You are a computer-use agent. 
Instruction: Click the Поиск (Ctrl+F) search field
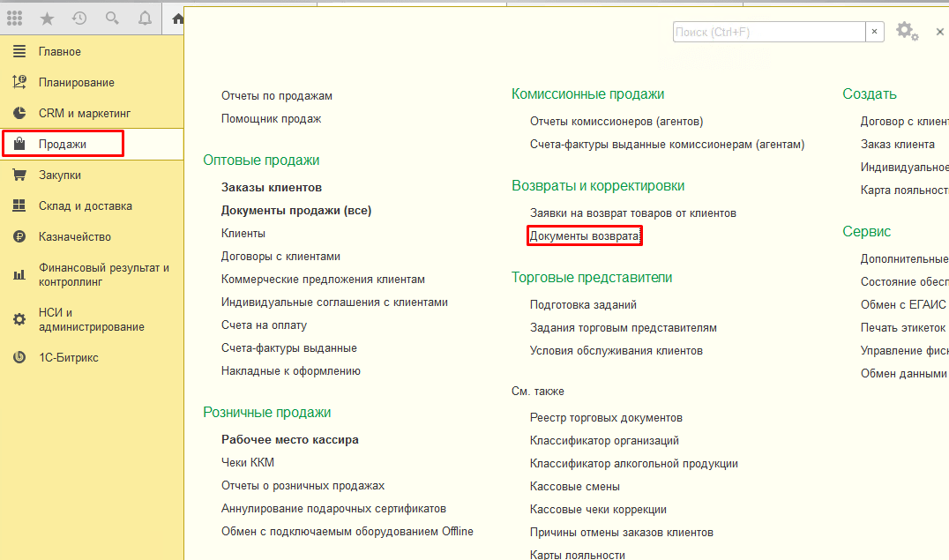769,32
